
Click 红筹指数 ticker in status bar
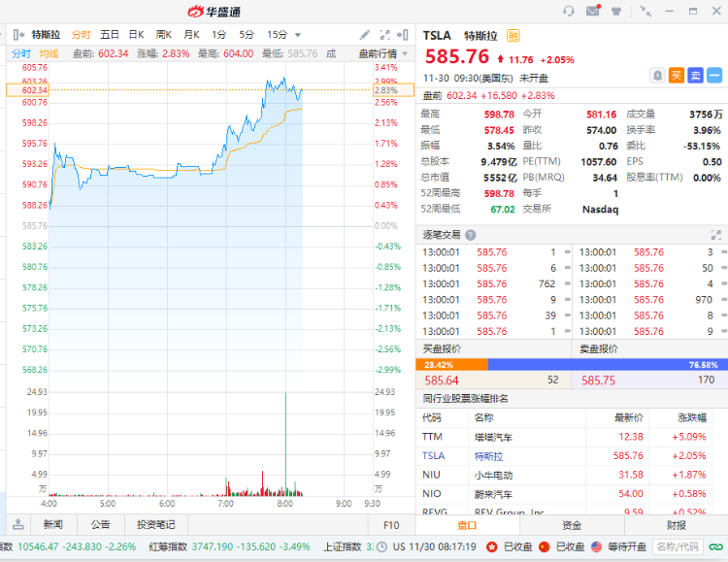coord(229,546)
